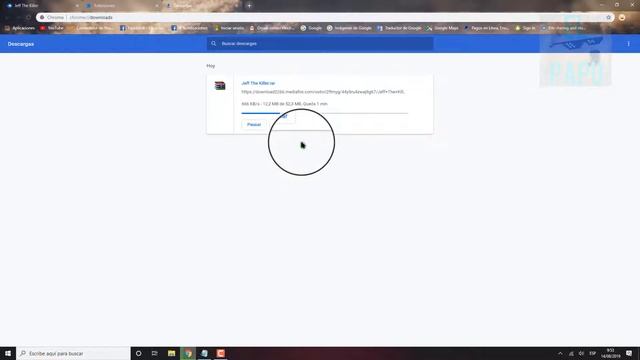
Task: Pause the Jeff The Killer.rar download
Action: pos(253,124)
